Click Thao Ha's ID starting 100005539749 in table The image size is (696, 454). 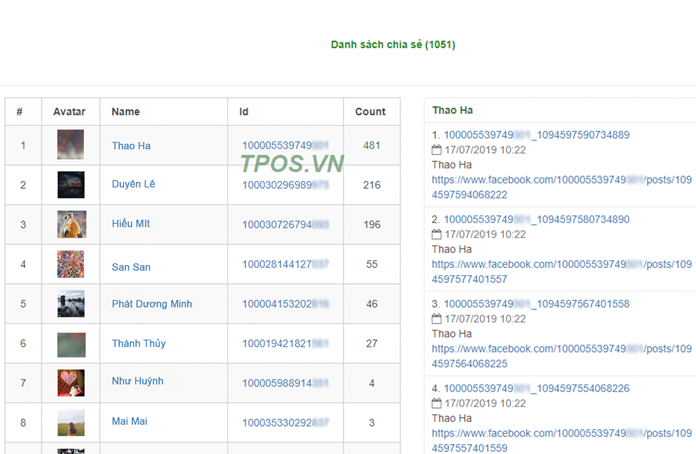[285, 145]
